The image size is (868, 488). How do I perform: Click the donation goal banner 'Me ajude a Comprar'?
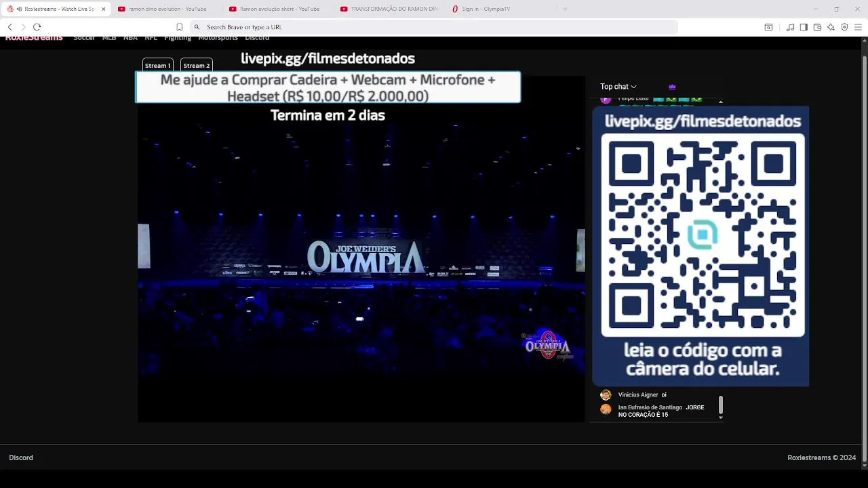(x=328, y=87)
